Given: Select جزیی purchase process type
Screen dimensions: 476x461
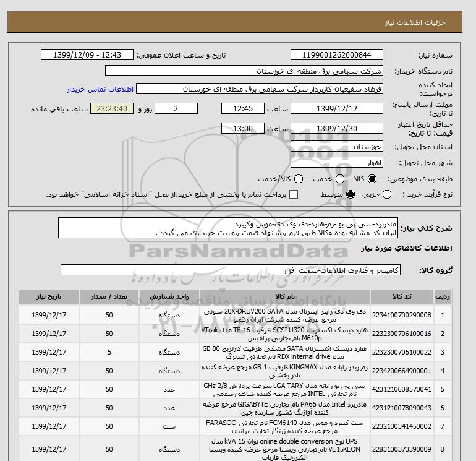Looking at the screenshot, I should pos(388,195).
